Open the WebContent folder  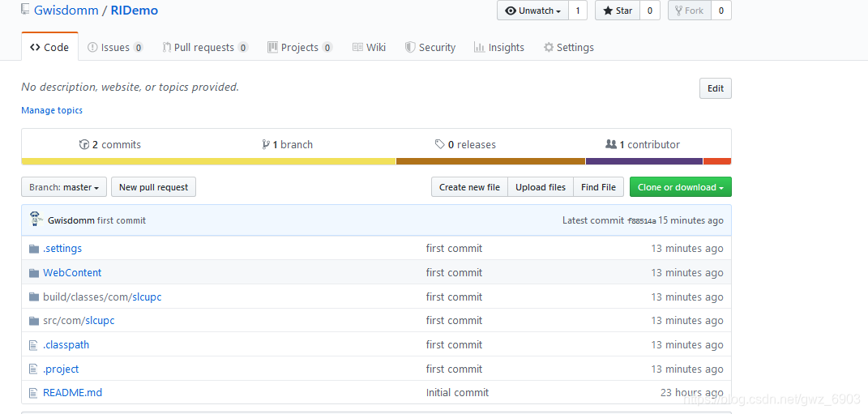[x=72, y=273]
